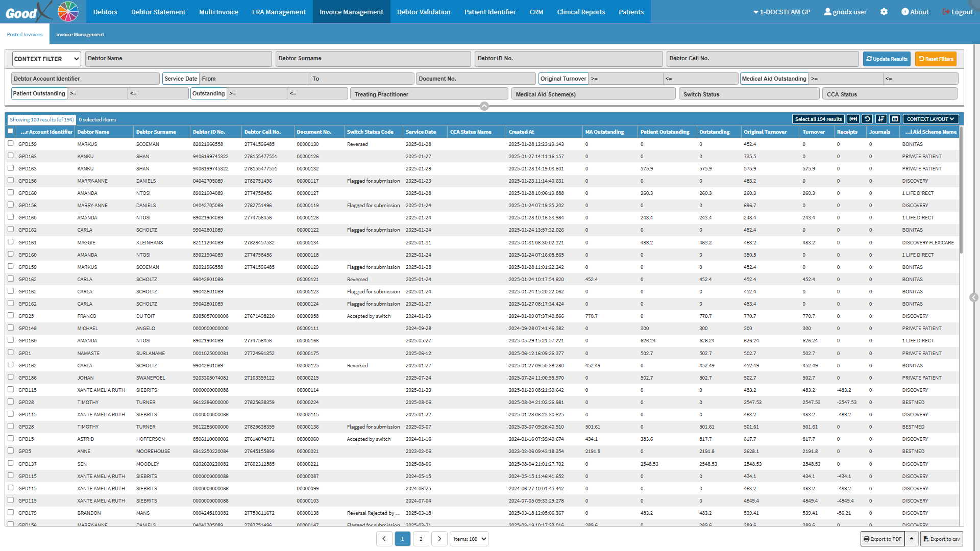Check the row for document 00000130
The height and width of the screenshot is (551, 980).
[x=11, y=143]
